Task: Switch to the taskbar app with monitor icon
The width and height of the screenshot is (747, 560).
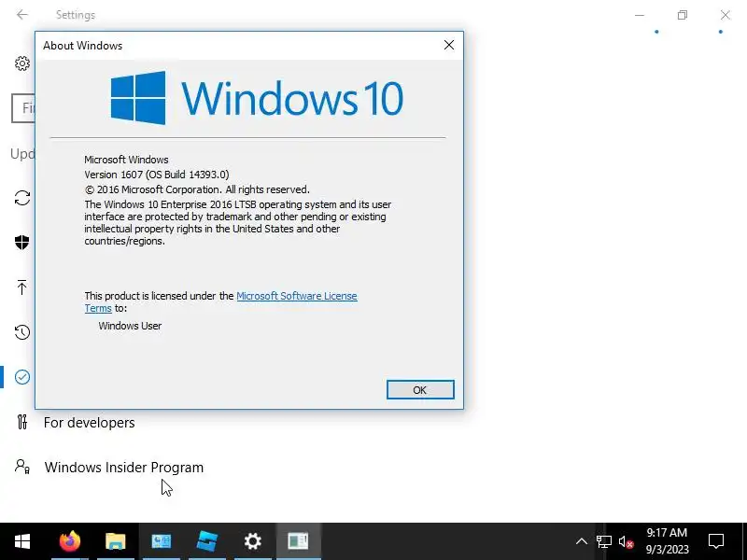Action: point(161,541)
